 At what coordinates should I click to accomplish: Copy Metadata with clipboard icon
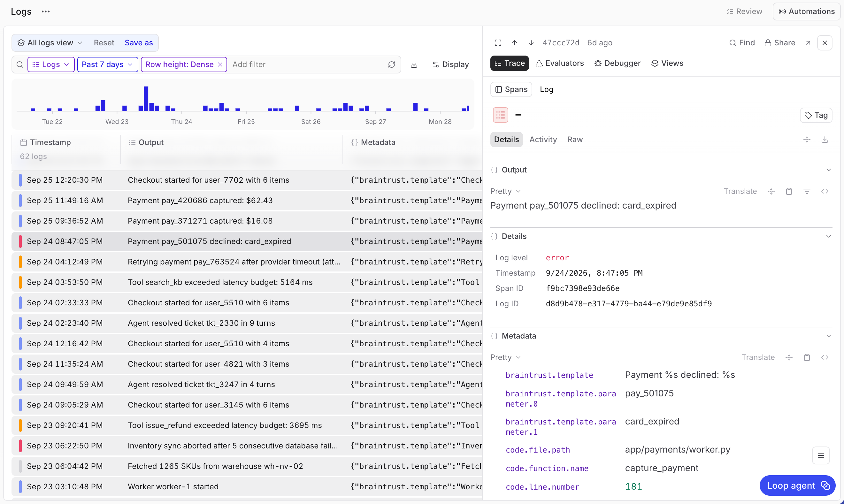click(807, 357)
